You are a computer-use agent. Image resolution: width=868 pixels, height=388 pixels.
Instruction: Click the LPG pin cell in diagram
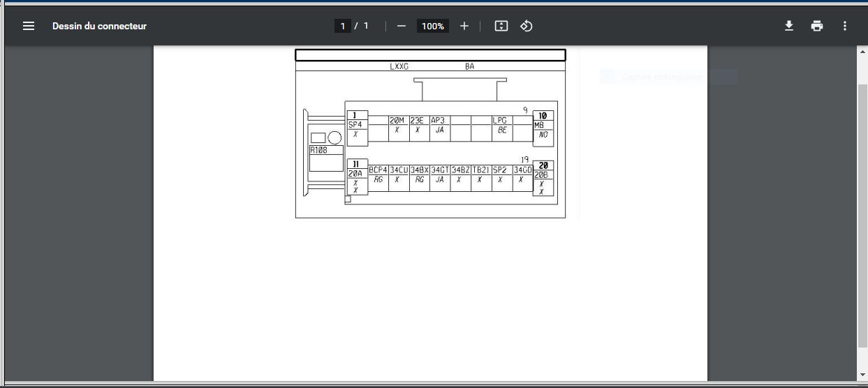pyautogui.click(x=500, y=121)
